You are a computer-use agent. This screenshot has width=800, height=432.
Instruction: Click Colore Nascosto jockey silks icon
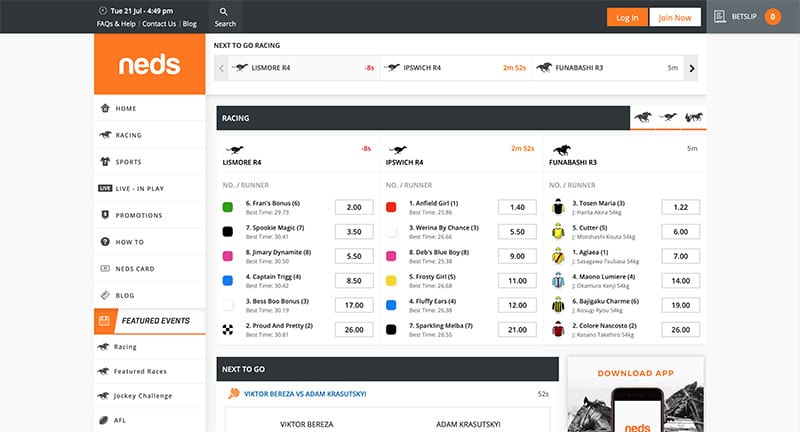(x=558, y=329)
